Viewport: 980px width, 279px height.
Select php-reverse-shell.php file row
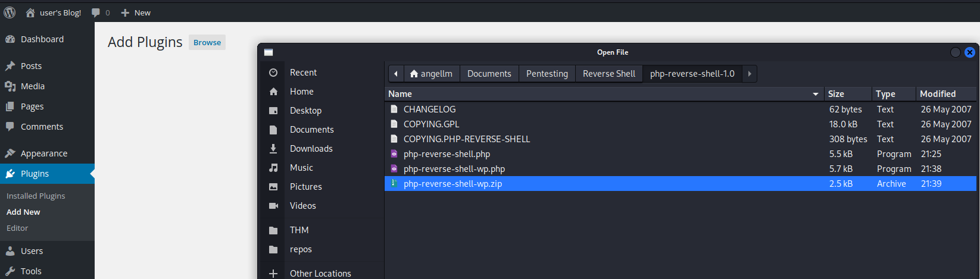click(x=681, y=154)
